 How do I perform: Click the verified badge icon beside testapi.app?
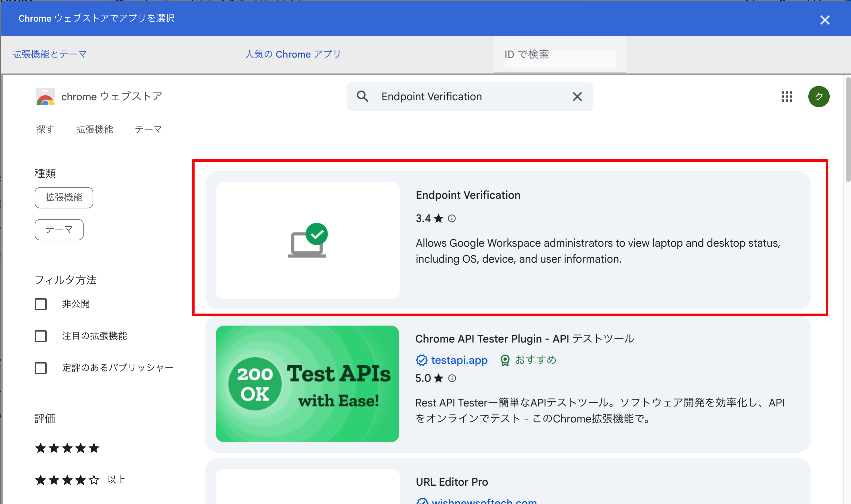pyautogui.click(x=422, y=360)
